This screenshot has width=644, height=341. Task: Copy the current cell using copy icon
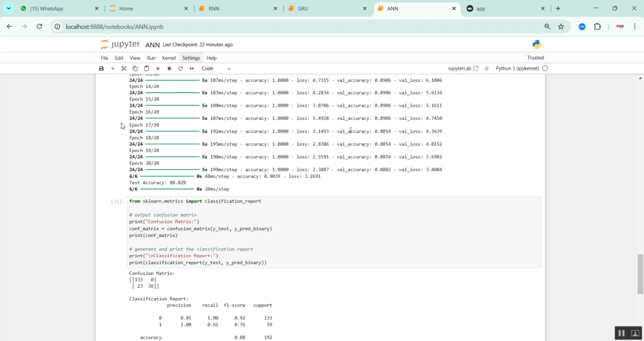coord(135,68)
